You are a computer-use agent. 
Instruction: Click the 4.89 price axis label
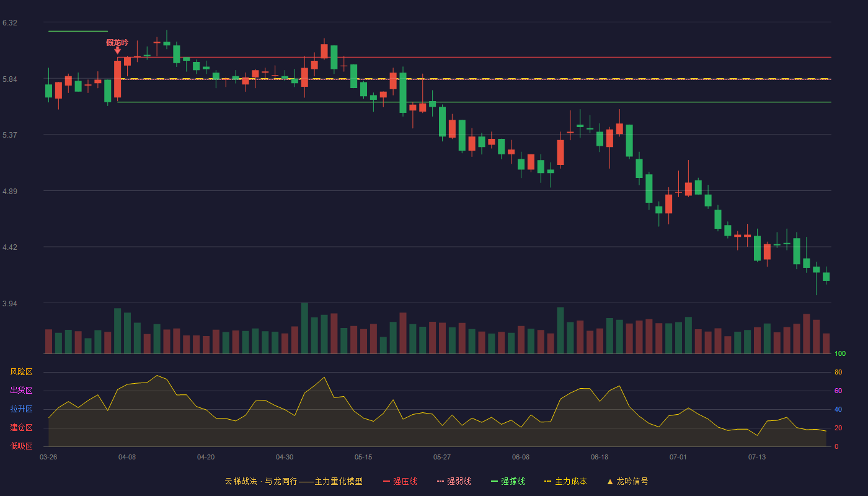10,192
